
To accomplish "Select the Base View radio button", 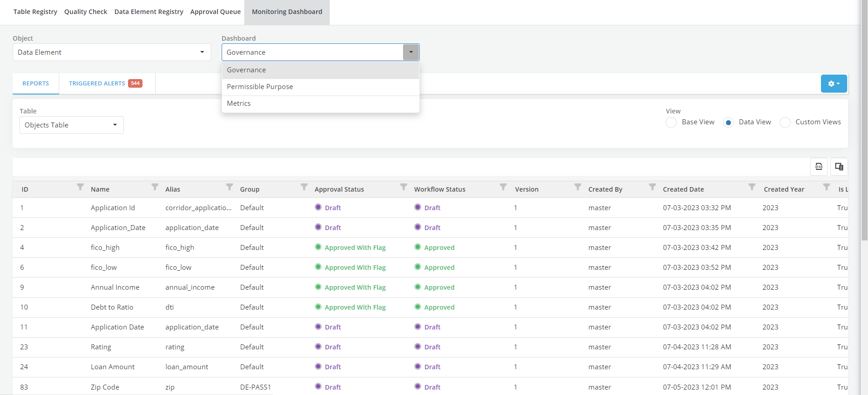I will click(x=671, y=122).
